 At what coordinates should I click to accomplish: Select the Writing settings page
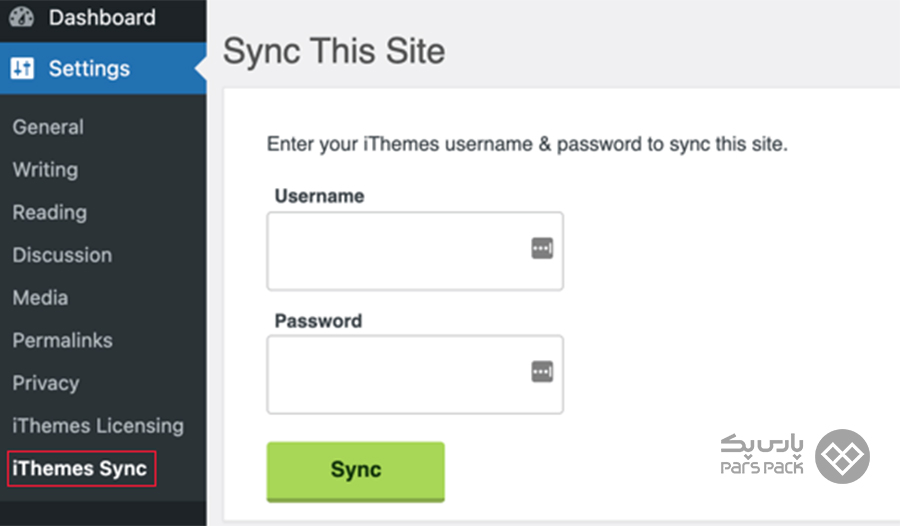(45, 169)
